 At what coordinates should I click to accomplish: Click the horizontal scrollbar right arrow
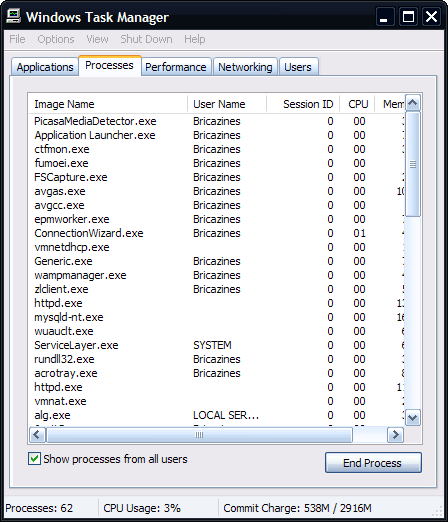(395, 435)
